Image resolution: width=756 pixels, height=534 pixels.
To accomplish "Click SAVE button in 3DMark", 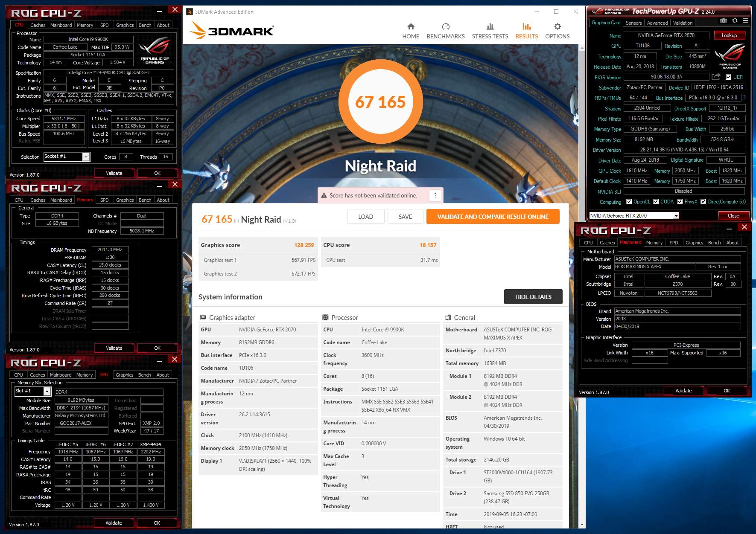I will click(405, 217).
